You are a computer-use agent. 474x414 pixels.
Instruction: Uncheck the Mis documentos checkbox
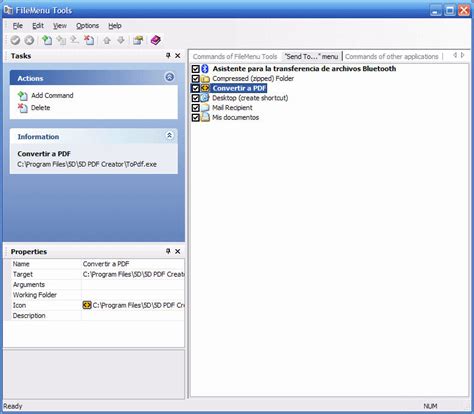coord(196,117)
